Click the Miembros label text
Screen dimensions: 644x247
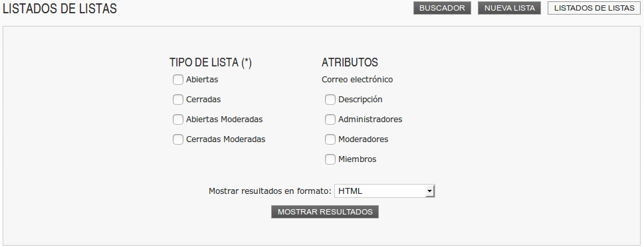[x=358, y=159]
